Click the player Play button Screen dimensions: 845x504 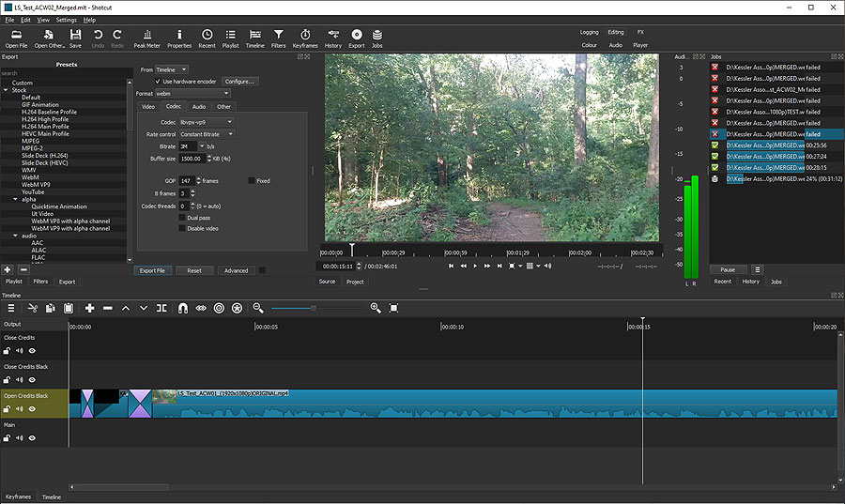[475, 266]
